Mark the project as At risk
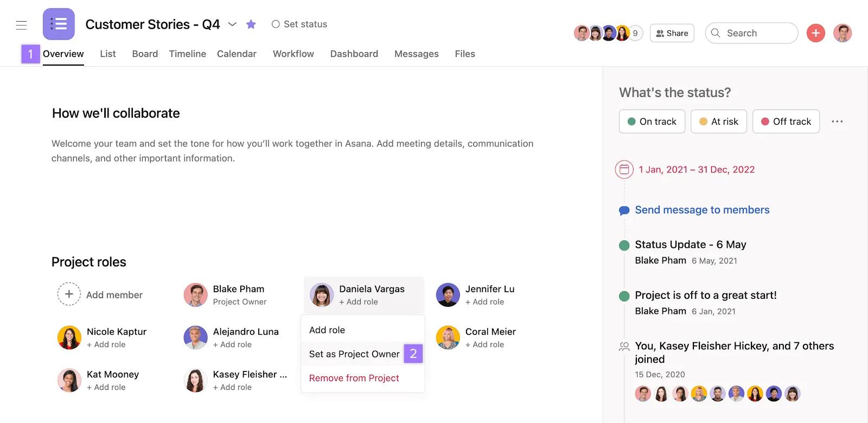Viewport: 868px width, 423px height. click(x=718, y=121)
